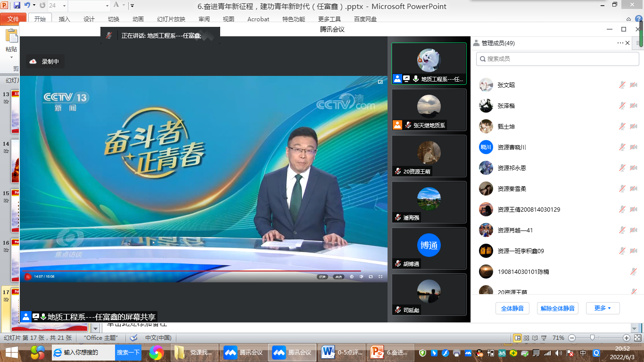Viewport: 644px width, 362px height.
Task: Click the PowerPoint zoom slider
Action: 592,337
